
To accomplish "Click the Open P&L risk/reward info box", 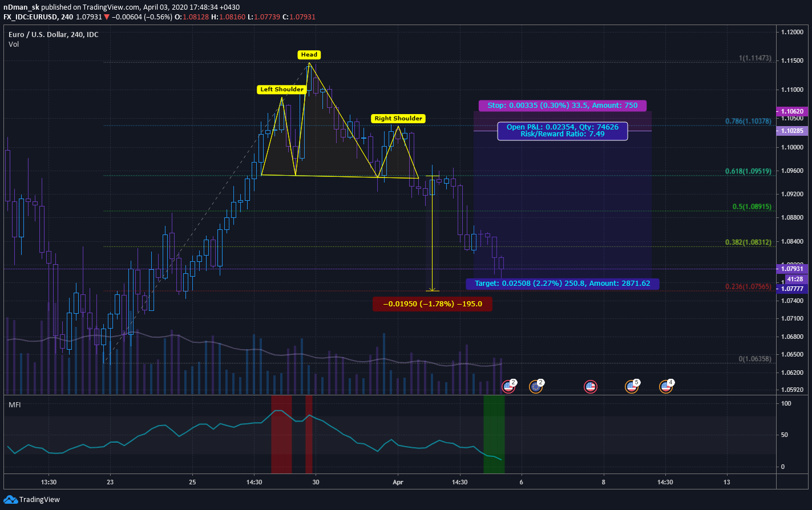I will coord(562,131).
